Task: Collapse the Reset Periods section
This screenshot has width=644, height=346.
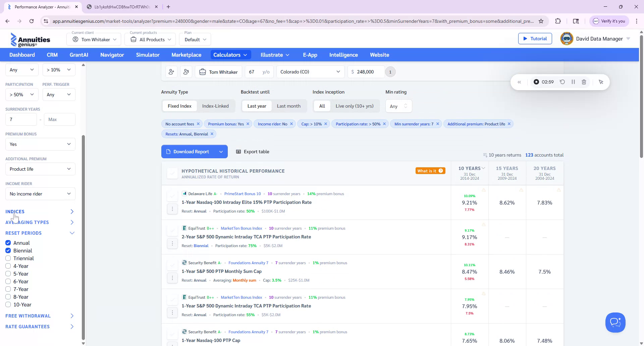Action: point(72,233)
